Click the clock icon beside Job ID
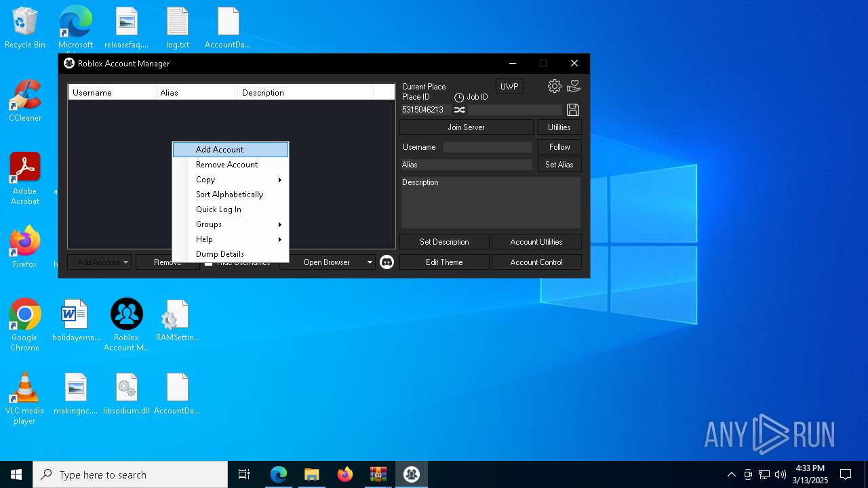This screenshot has height=488, width=868. tap(459, 98)
